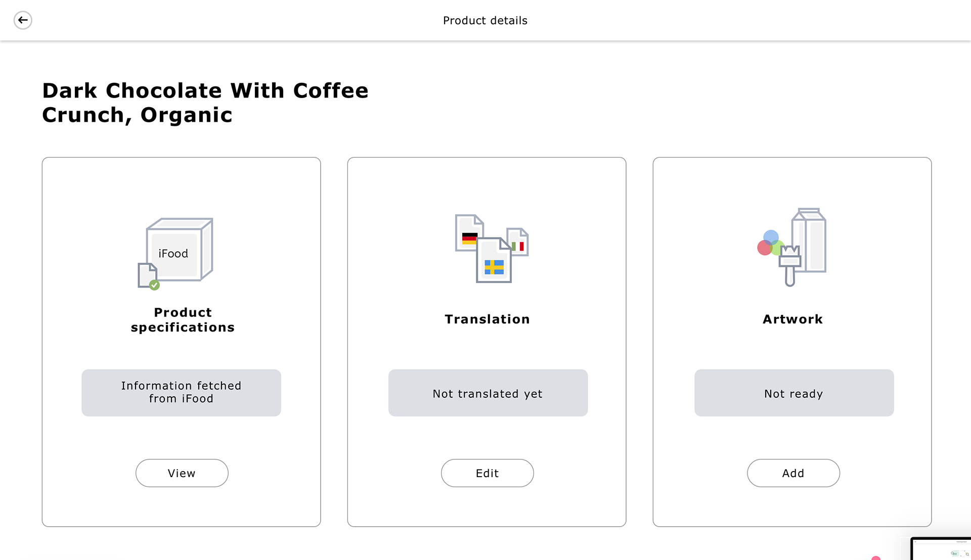Click the milk carton icon
971x560 pixels.
pyautogui.click(x=809, y=240)
